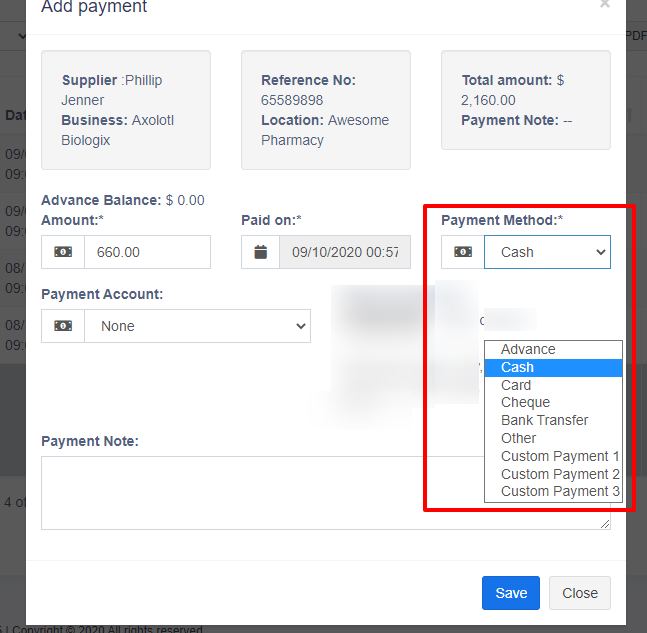
Task: Choose Custom Payment 2 option
Action: [x=560, y=474]
